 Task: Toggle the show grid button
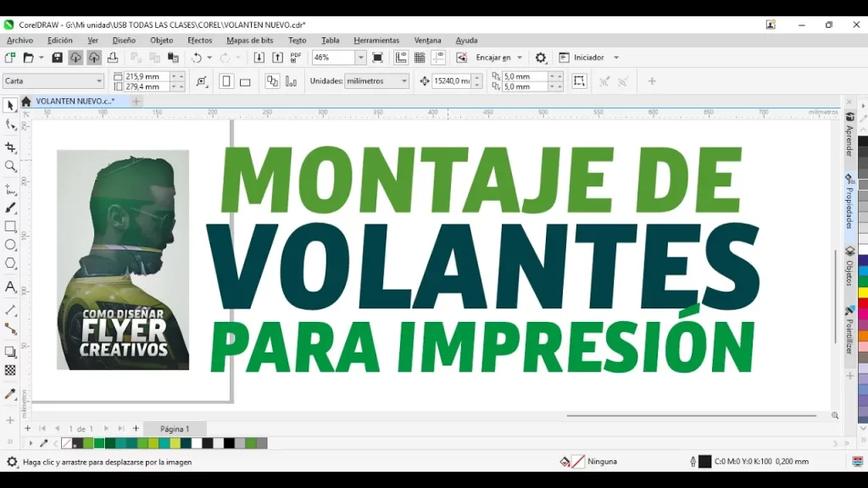coord(420,58)
